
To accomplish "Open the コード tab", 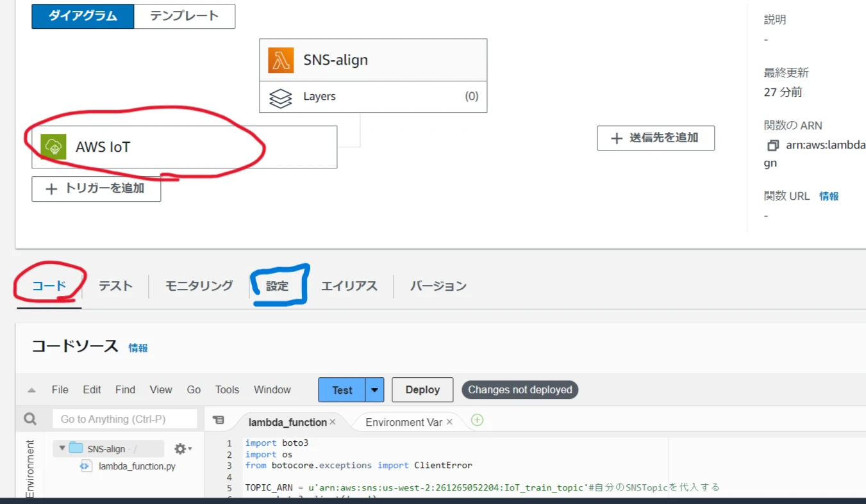I will pyautogui.click(x=49, y=286).
